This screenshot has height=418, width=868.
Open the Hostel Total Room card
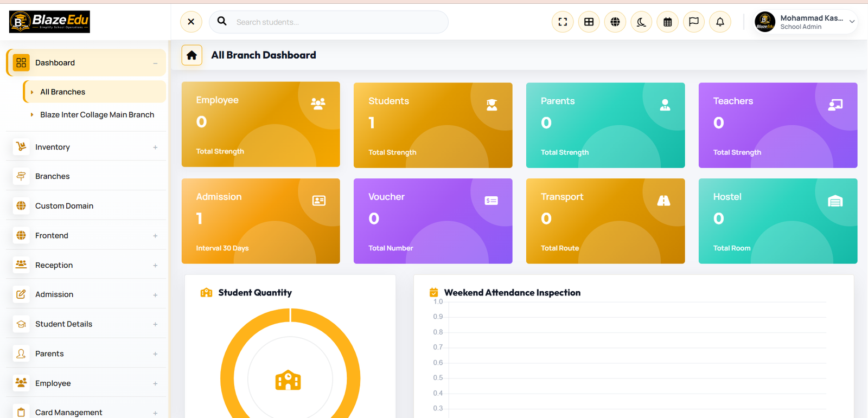[778, 221]
